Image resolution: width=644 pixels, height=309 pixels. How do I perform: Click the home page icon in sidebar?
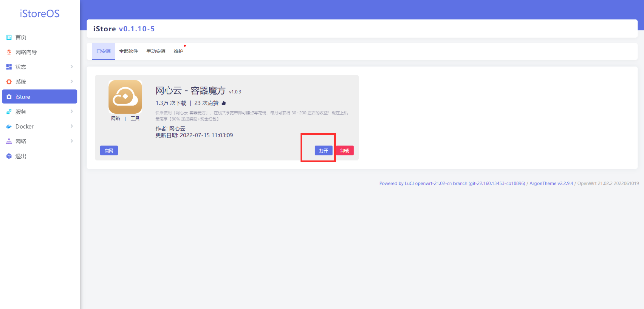(x=9, y=37)
